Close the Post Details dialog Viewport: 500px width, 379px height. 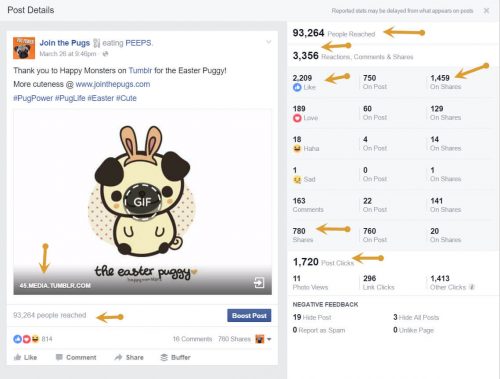point(486,11)
